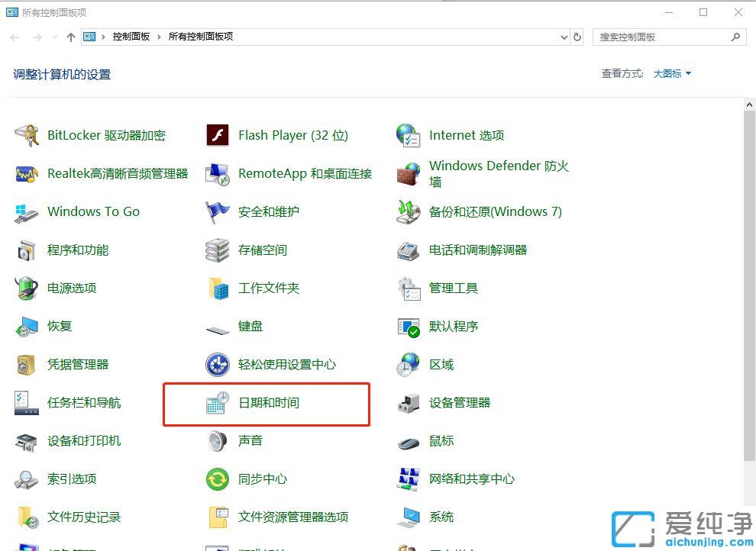Open the 声音 control panel item
Image resolution: width=756 pixels, height=551 pixels.
click(250, 440)
